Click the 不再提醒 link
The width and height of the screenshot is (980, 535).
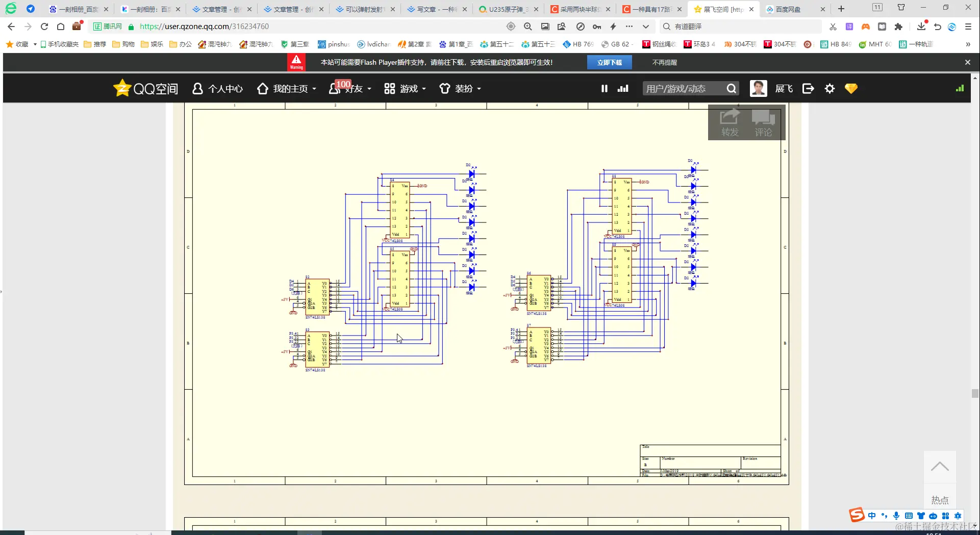point(664,62)
